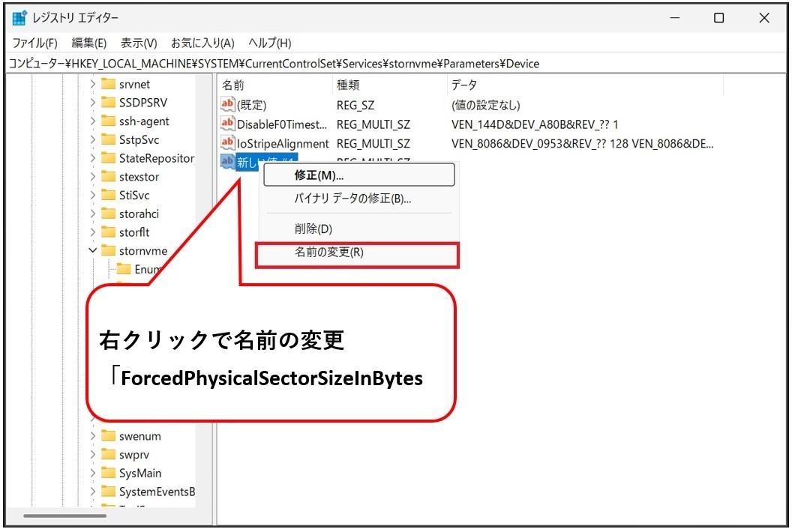Choose 名前の変更(R) in context menu
This screenshot has width=792, height=532.
pos(329,253)
